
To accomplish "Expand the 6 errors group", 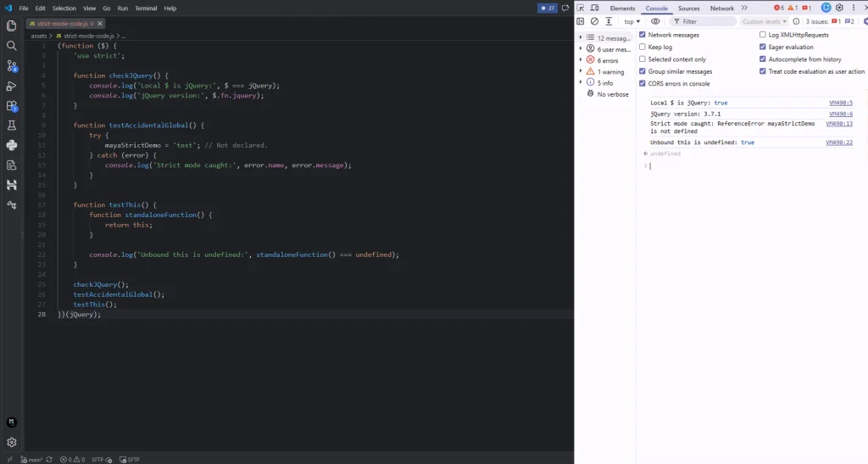I will [581, 59].
